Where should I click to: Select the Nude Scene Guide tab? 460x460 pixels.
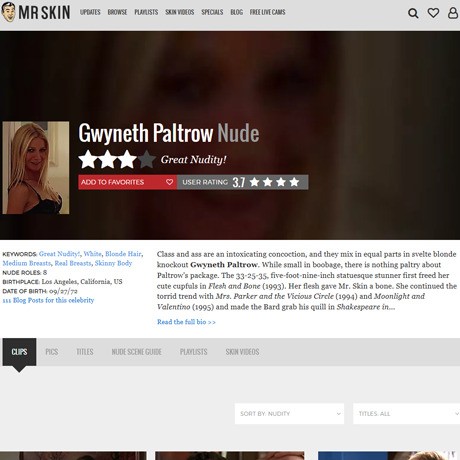(137, 352)
